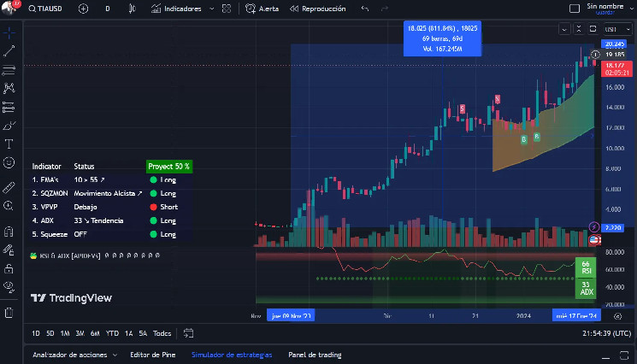This screenshot has width=637, height=364.
Task: Minimize the bottom panel
Action: coord(605,356)
